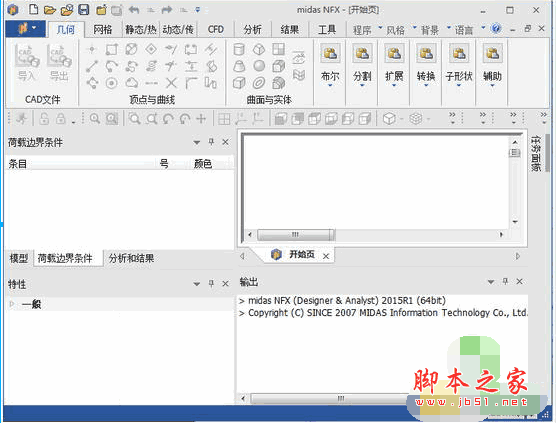Image resolution: width=556 pixels, height=423 pixels.
Task: Select the 模型 panel tab
Action: coord(19,258)
